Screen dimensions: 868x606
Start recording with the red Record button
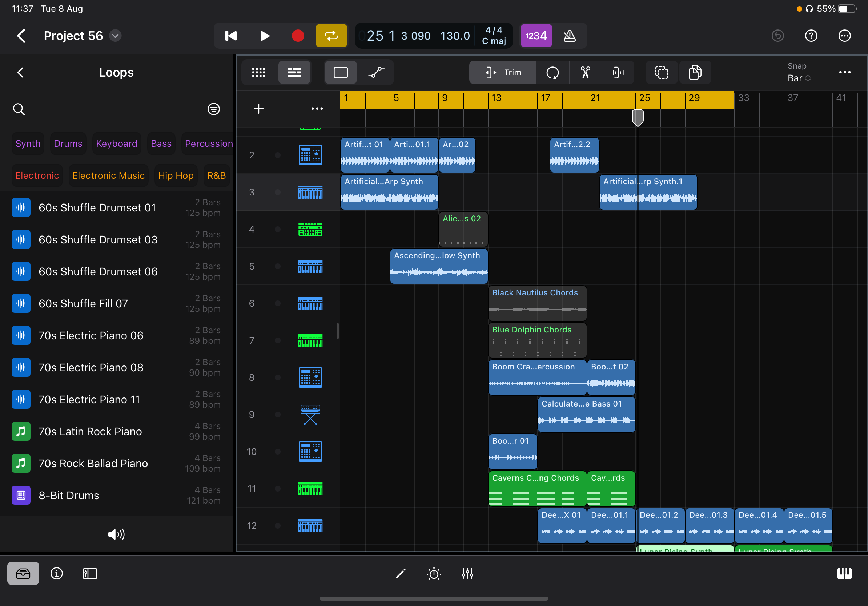[x=298, y=36]
